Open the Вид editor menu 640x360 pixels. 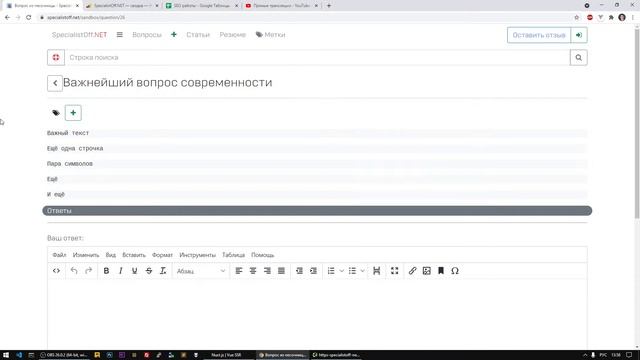pos(111,255)
